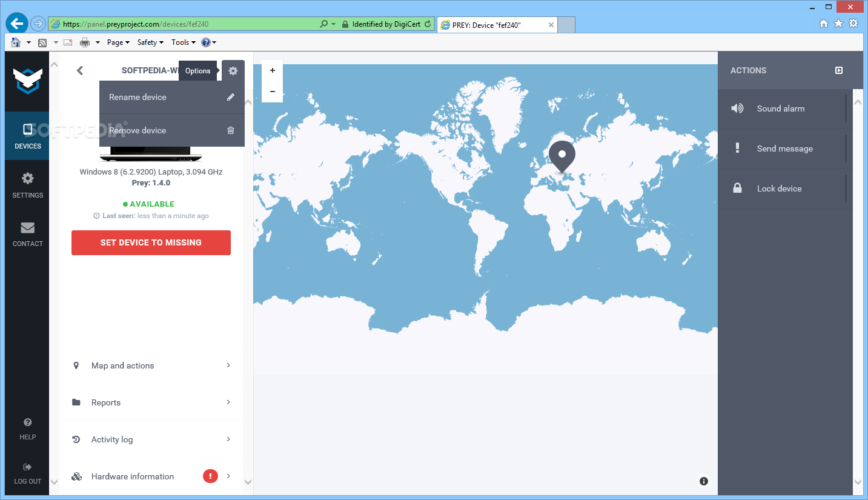The height and width of the screenshot is (500, 868).
Task: Choose the Lock device action
Action: coord(785,188)
